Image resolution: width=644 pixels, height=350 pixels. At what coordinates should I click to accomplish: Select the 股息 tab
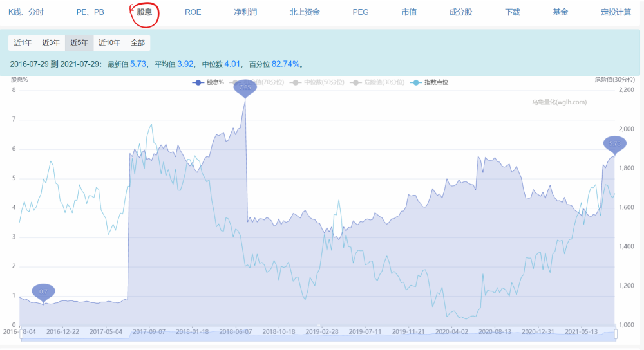[x=144, y=12]
